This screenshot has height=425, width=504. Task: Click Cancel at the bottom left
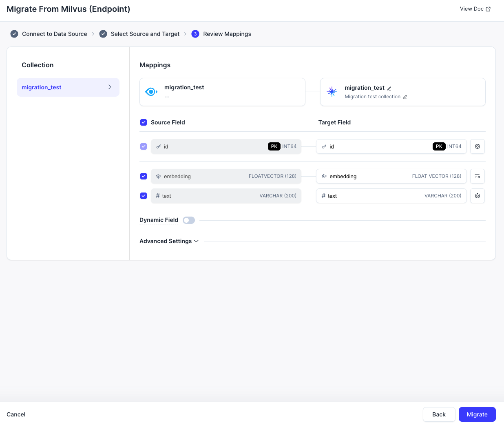16,414
